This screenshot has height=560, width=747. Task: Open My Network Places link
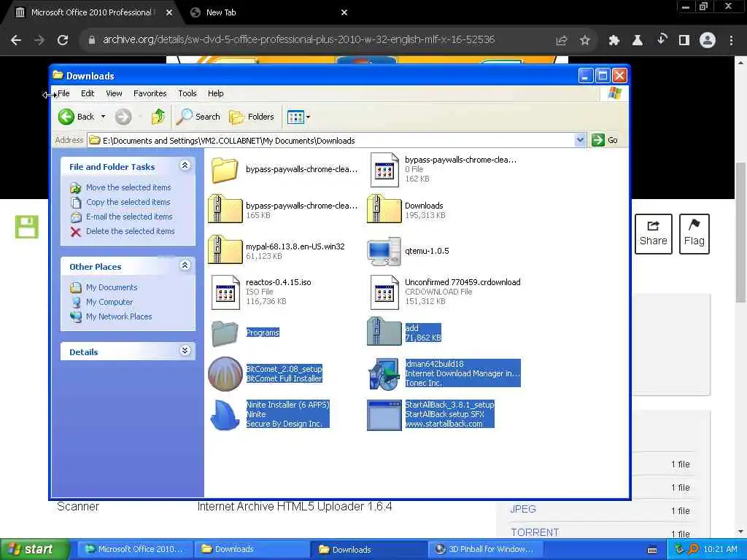pos(119,316)
